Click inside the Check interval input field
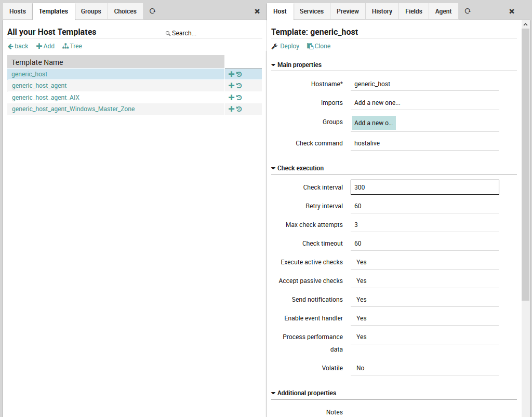The image size is (532, 417). coord(424,187)
